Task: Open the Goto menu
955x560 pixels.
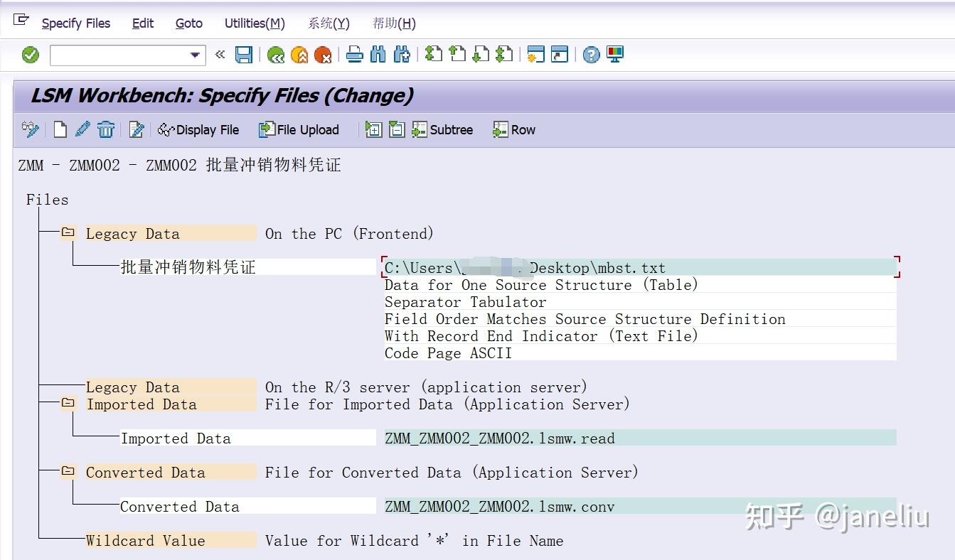Action: coord(188,23)
